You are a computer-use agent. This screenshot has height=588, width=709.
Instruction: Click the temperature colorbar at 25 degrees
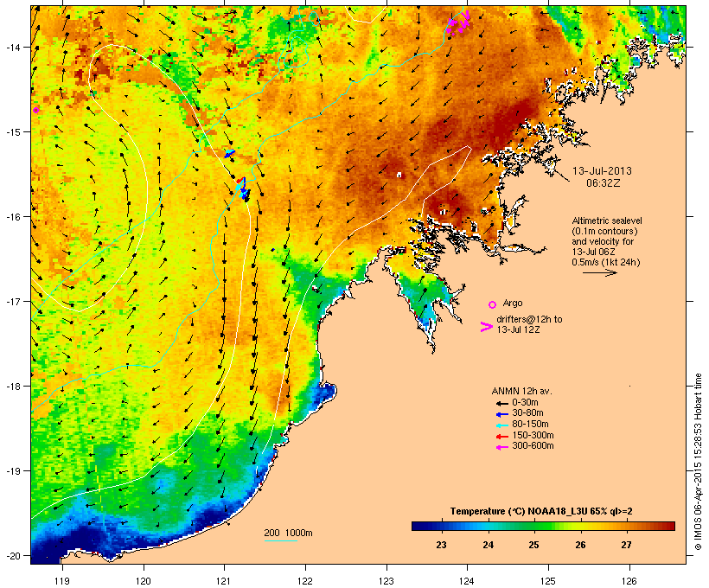click(x=533, y=526)
